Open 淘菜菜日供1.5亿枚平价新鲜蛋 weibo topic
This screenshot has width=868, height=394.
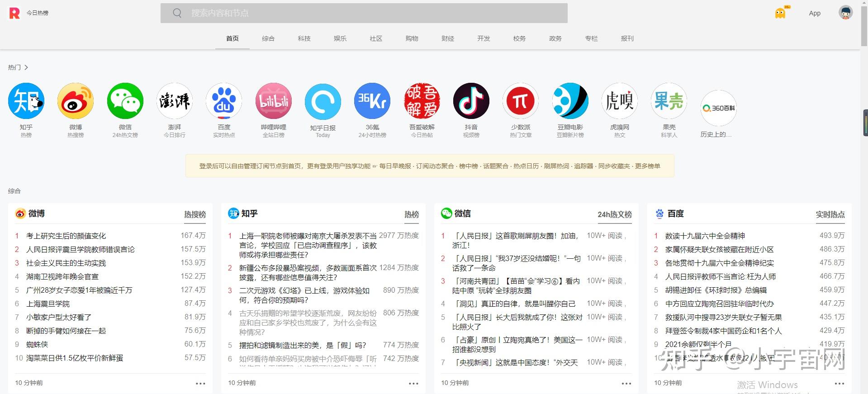click(x=75, y=358)
